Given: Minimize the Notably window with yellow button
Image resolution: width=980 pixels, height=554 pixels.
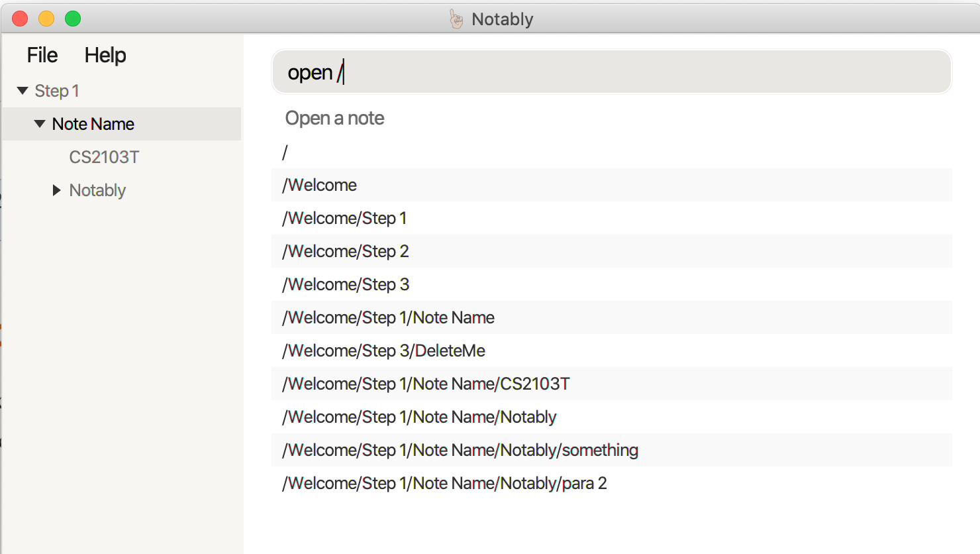Looking at the screenshot, I should [46, 19].
